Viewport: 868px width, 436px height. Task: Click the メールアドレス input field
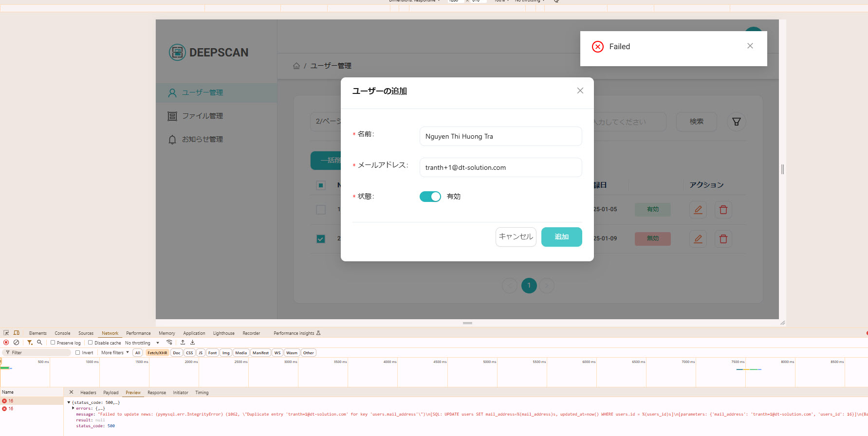coord(500,167)
